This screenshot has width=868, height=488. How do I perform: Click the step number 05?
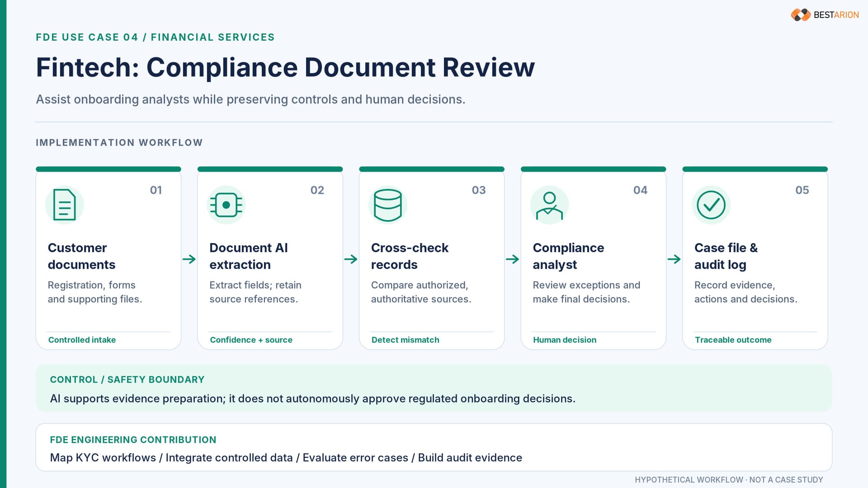pos(802,190)
